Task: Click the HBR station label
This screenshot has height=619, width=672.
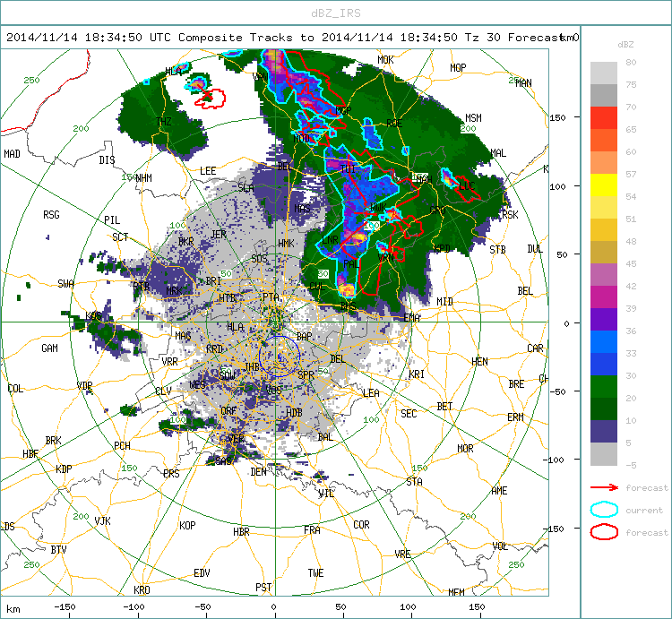Action: click(x=241, y=532)
